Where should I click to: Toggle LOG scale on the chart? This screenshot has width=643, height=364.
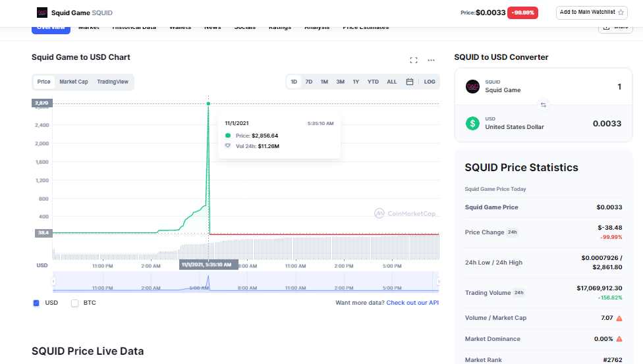click(430, 82)
